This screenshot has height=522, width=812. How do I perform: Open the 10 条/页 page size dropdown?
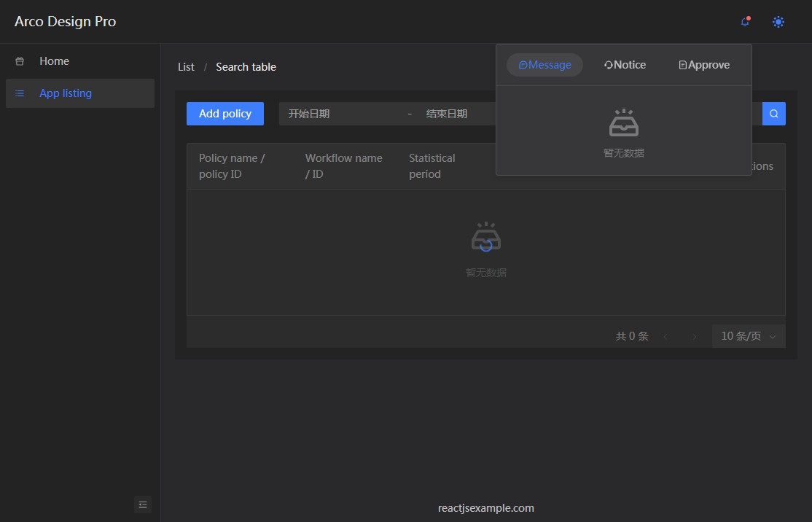pyautogui.click(x=749, y=336)
